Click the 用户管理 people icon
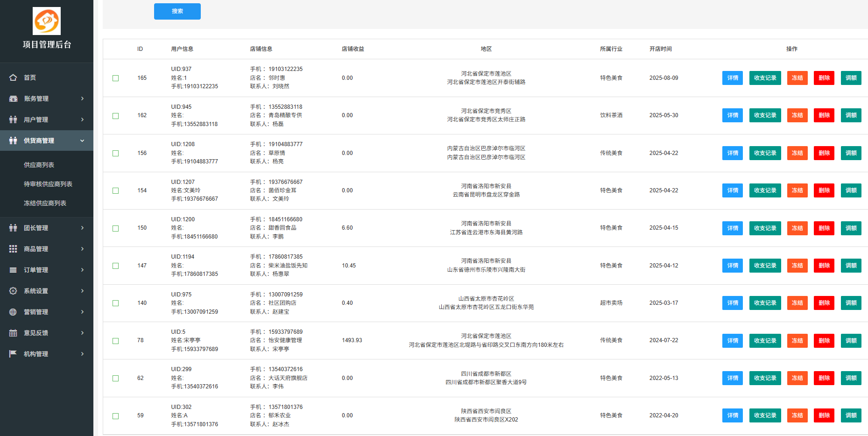868x436 pixels. (x=13, y=120)
